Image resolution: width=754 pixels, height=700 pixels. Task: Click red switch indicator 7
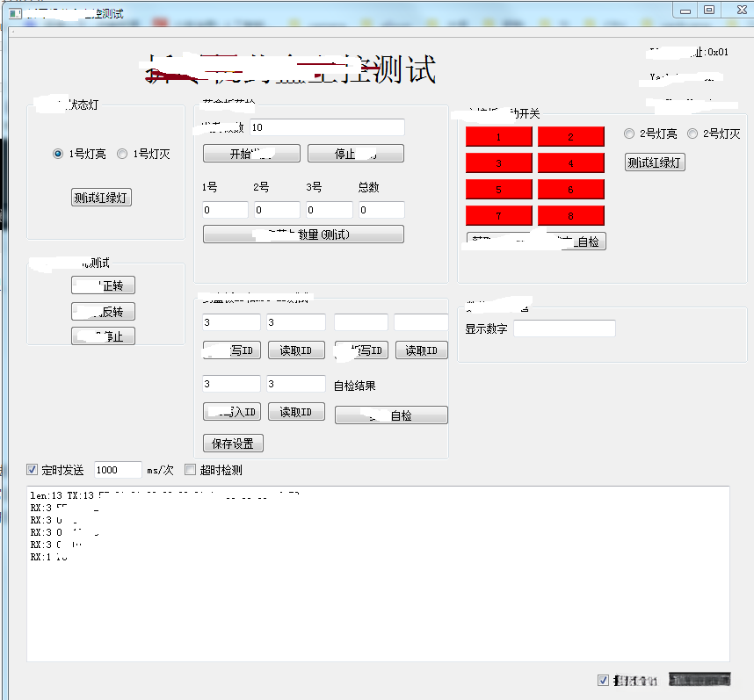point(499,216)
